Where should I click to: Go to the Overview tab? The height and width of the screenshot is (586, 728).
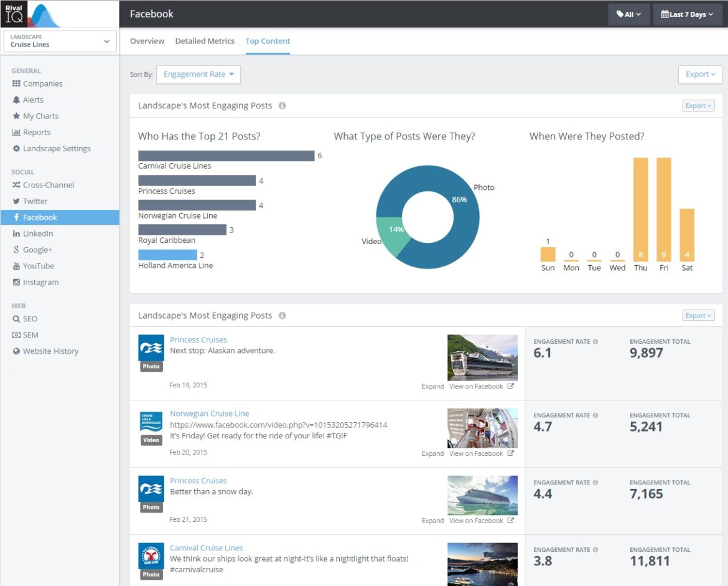click(147, 41)
